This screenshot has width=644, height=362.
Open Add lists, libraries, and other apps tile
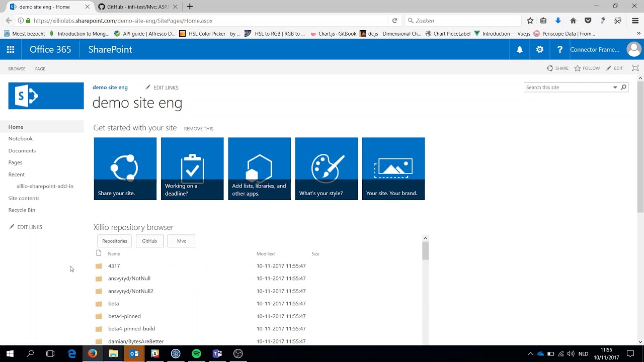click(x=259, y=168)
